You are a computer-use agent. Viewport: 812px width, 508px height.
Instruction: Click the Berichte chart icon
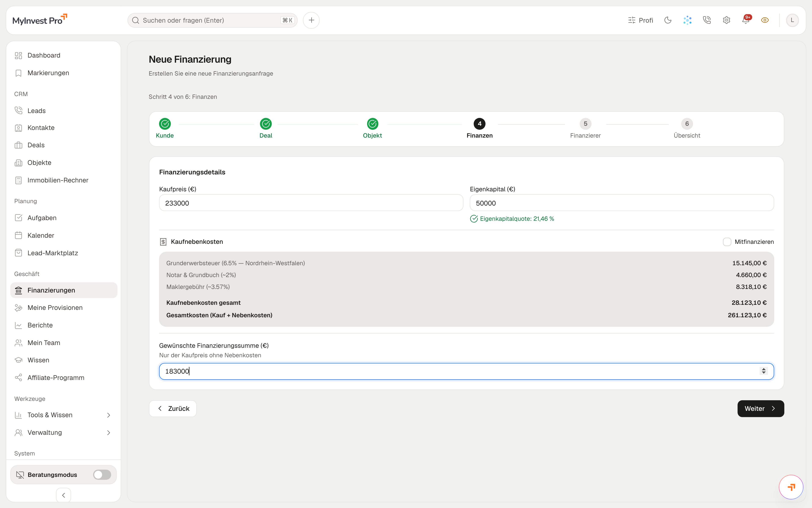click(x=18, y=325)
